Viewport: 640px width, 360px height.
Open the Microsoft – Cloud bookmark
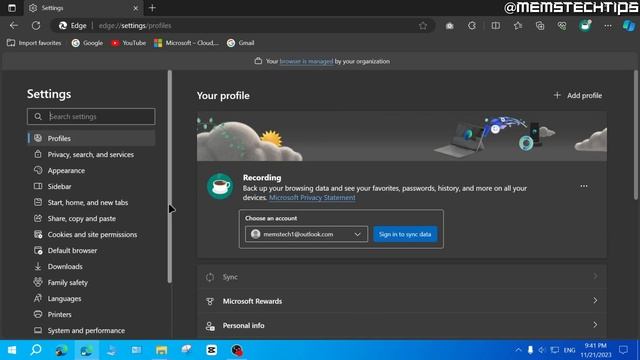[187, 43]
